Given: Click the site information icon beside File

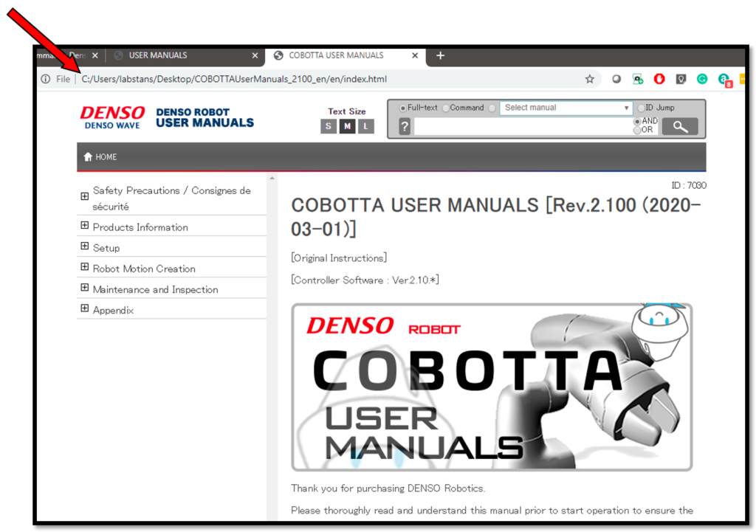Looking at the screenshot, I should pos(45,79).
